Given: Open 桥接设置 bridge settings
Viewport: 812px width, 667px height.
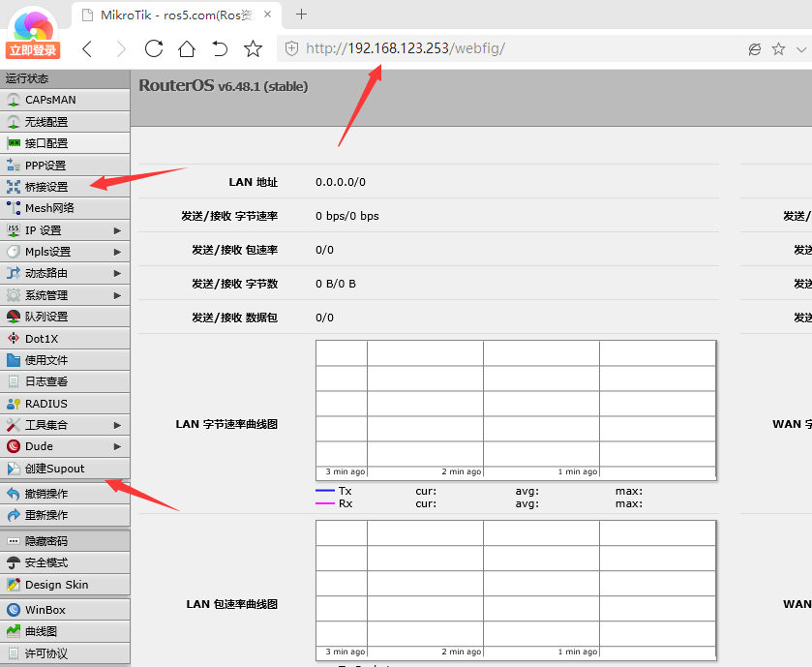Looking at the screenshot, I should pyautogui.click(x=65, y=187).
